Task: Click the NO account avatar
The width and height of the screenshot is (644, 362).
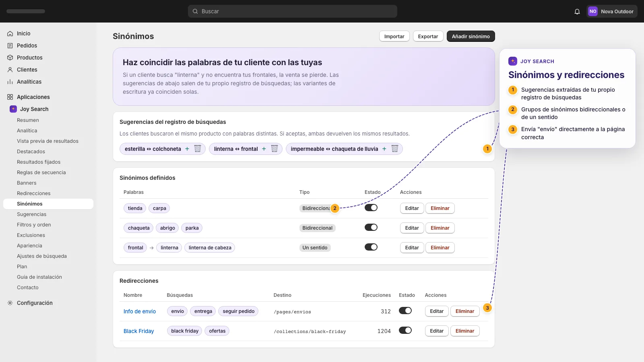Action: tap(593, 11)
